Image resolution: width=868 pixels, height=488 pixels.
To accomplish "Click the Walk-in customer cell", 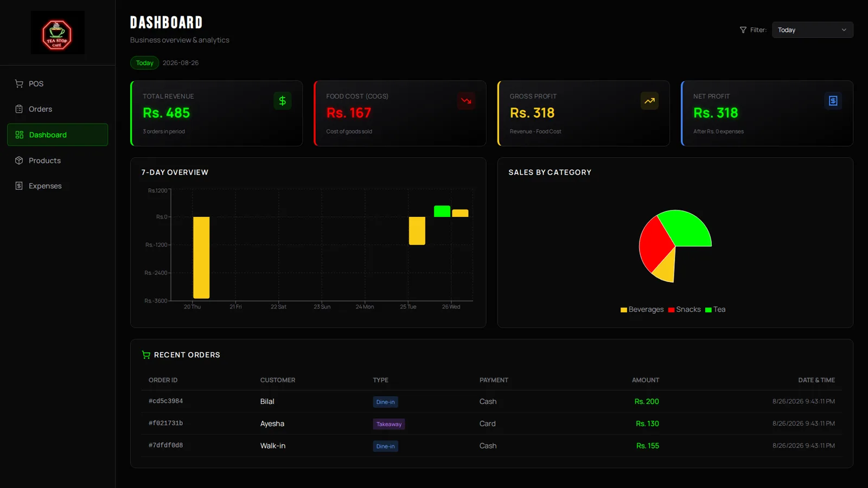I will pyautogui.click(x=273, y=446).
